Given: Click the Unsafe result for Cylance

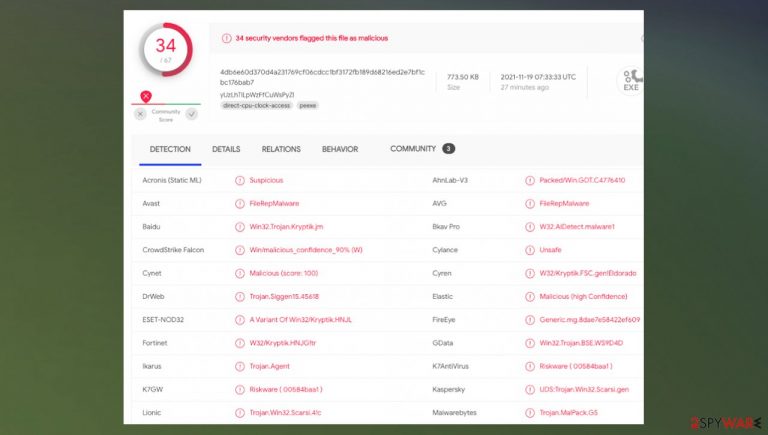Looking at the screenshot, I should point(550,250).
